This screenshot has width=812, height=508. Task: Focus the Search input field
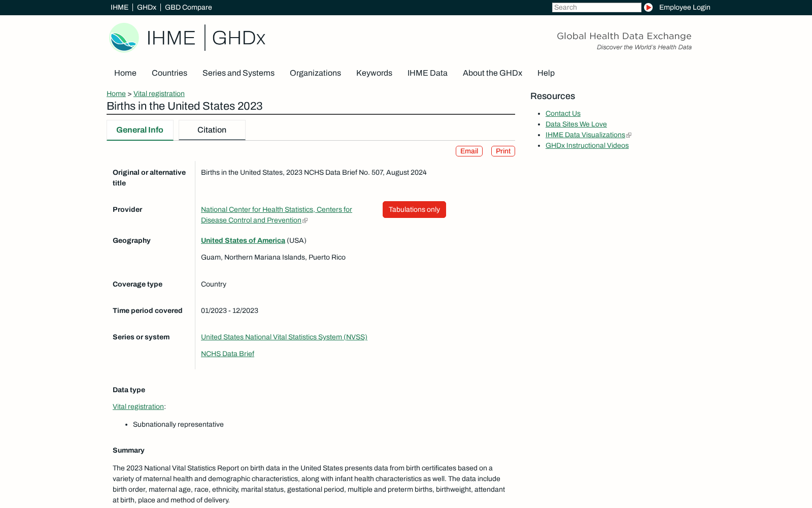[596, 7]
